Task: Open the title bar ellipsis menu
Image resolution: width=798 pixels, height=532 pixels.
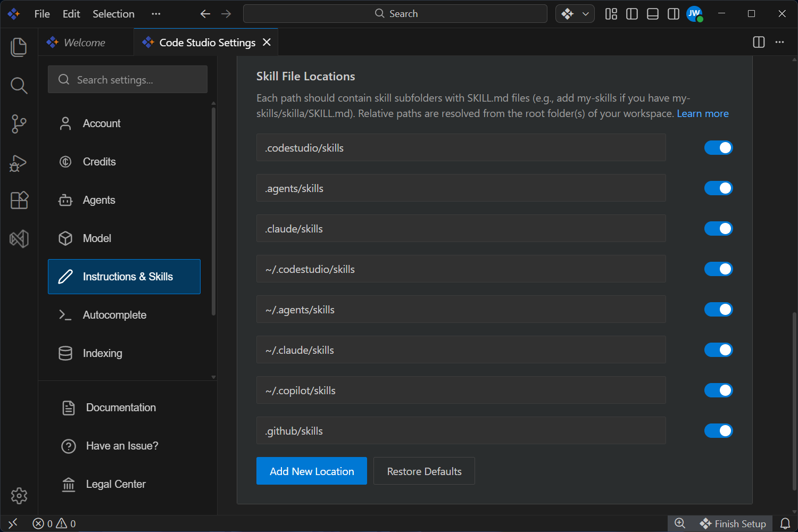Action: pos(156,14)
